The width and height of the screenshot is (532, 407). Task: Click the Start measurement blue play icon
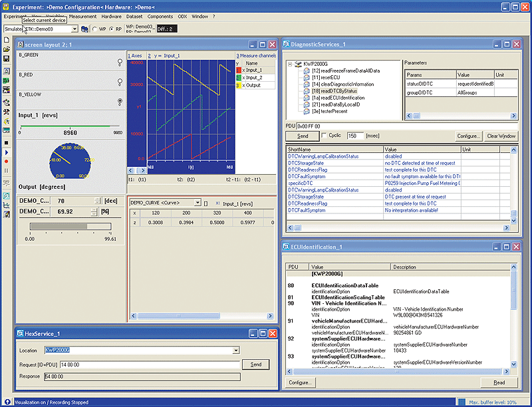tap(6, 153)
